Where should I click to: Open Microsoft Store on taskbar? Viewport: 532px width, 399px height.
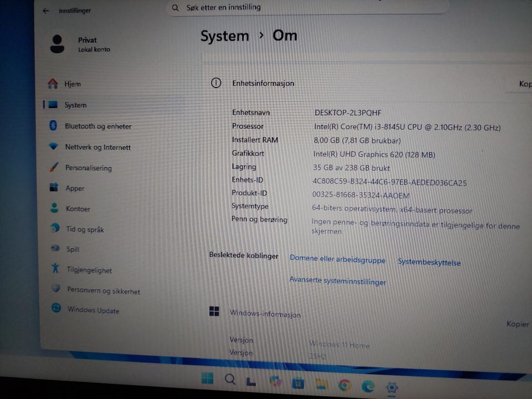pos(298,383)
